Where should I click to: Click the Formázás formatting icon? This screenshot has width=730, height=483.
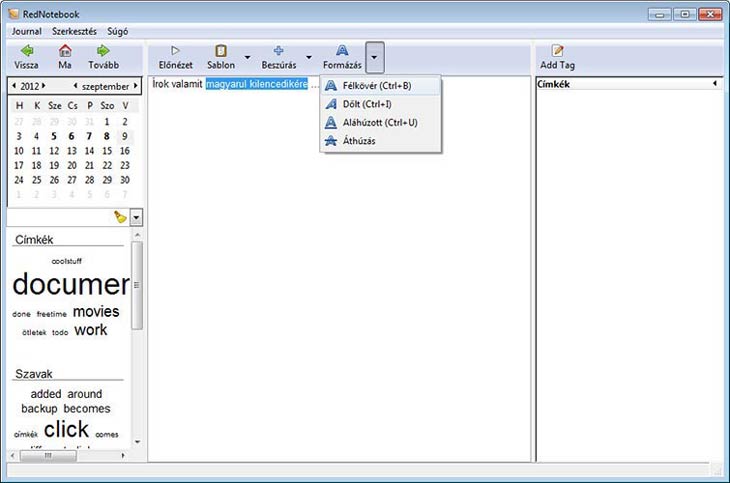coord(342,51)
